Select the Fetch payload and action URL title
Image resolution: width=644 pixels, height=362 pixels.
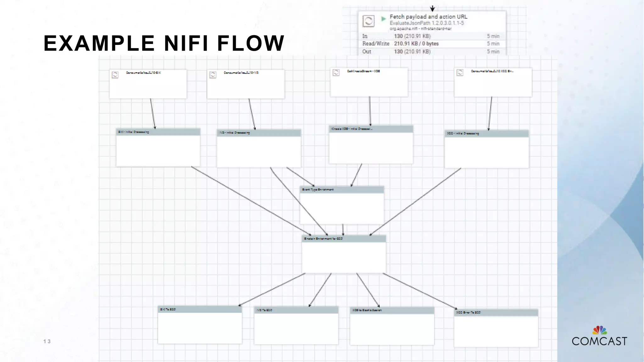click(428, 17)
